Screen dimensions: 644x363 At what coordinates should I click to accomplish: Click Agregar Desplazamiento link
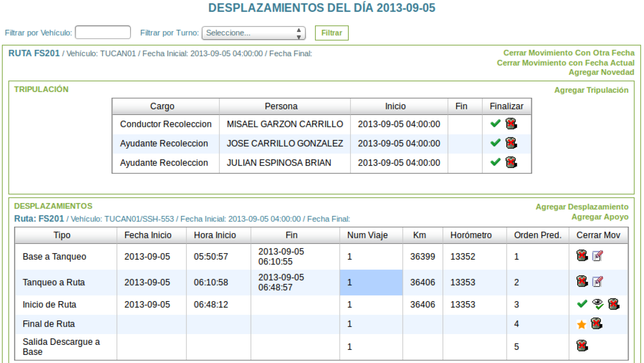582,207
